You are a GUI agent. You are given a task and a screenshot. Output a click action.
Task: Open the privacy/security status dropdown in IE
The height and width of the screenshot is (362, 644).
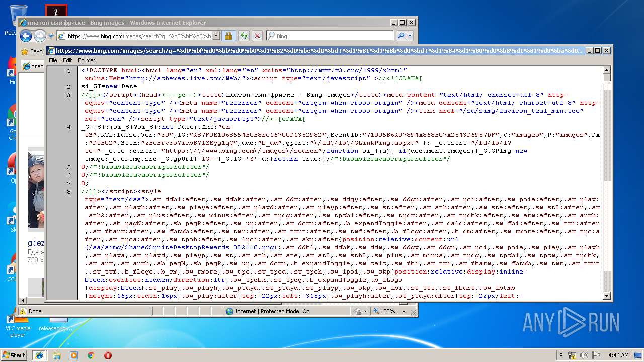pyautogui.click(x=361, y=311)
